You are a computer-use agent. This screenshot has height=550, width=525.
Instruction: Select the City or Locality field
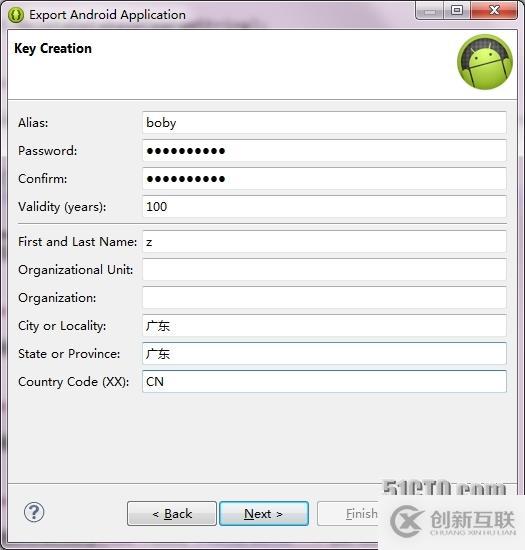click(324, 326)
